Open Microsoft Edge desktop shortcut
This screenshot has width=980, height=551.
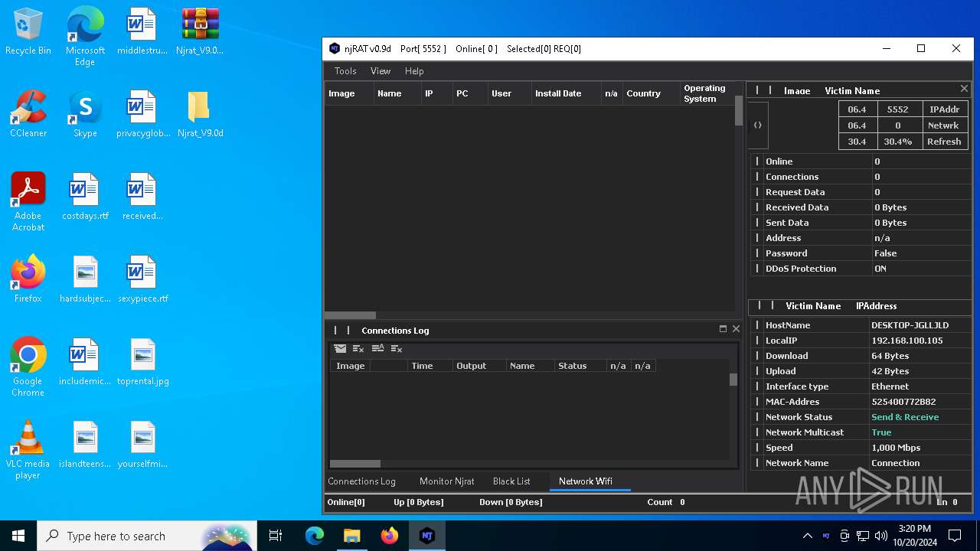tap(85, 36)
